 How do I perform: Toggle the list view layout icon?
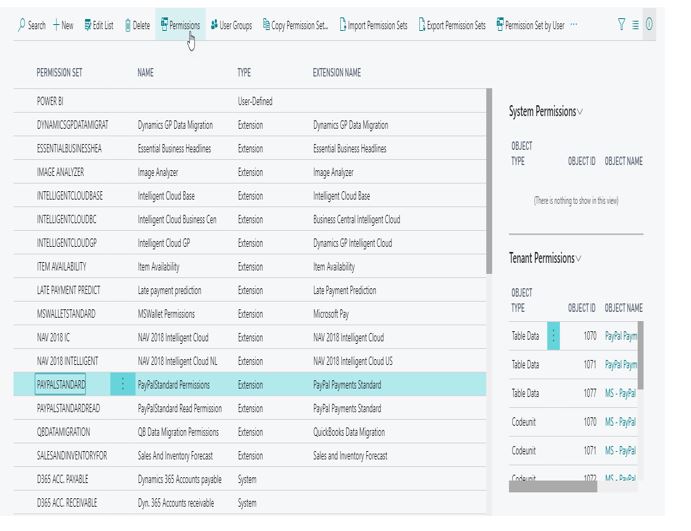[635, 25]
